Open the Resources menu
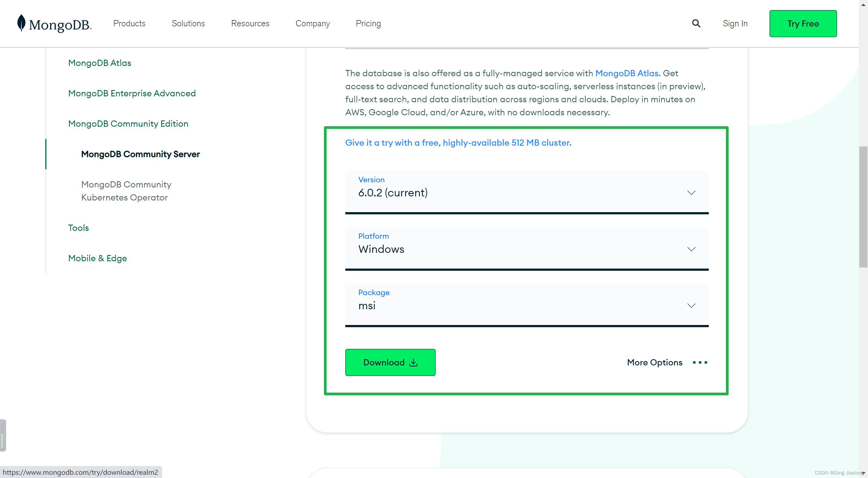The image size is (868, 478). coord(250,24)
